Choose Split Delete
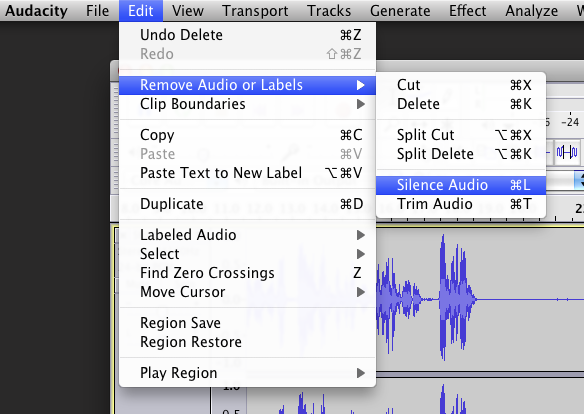Screen dimensions: 584x414 click(461, 154)
